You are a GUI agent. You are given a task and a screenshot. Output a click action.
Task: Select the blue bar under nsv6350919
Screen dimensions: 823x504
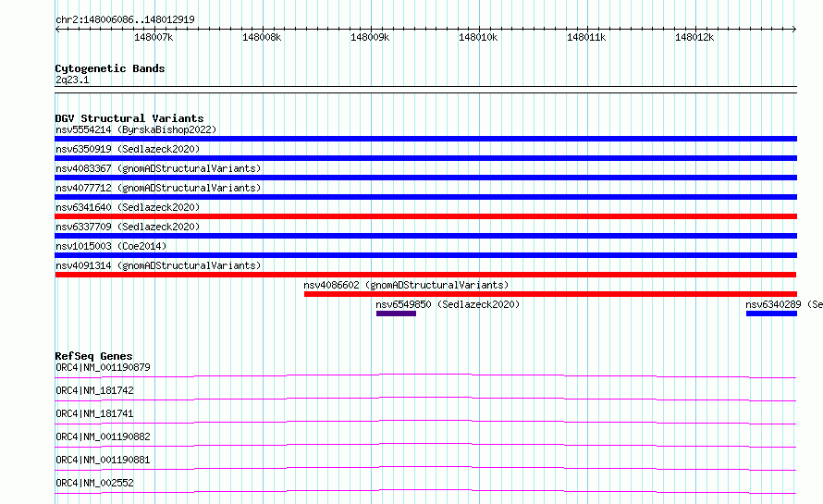[x=425, y=158]
